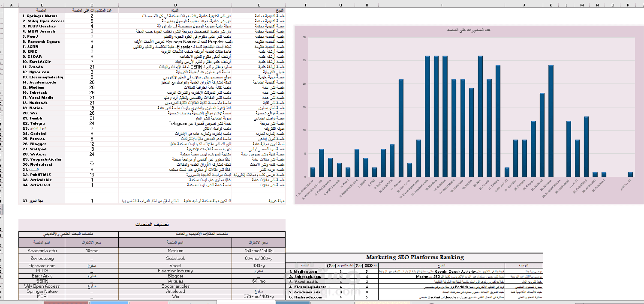Click the '17. Vocal Media' cell
The image size is (644, 304).
tap(42, 98)
